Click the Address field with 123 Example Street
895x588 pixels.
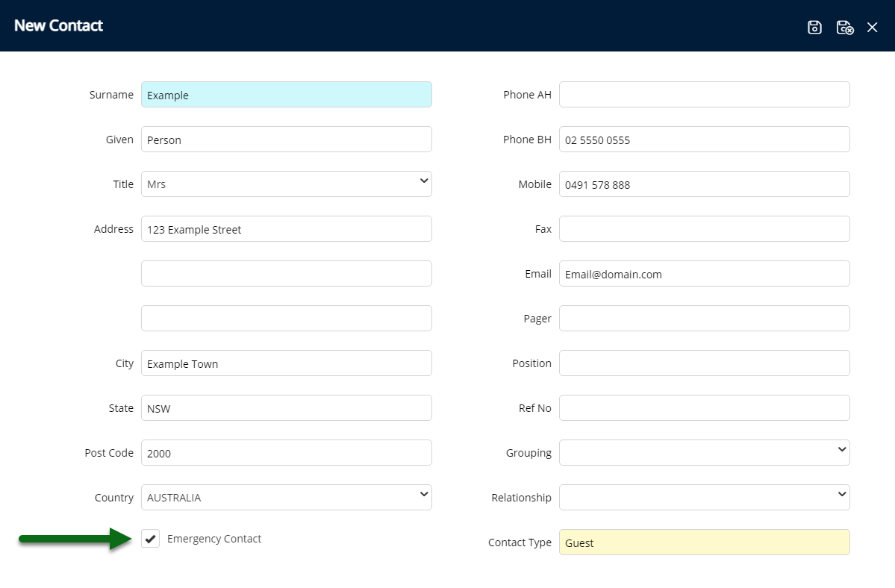[286, 229]
